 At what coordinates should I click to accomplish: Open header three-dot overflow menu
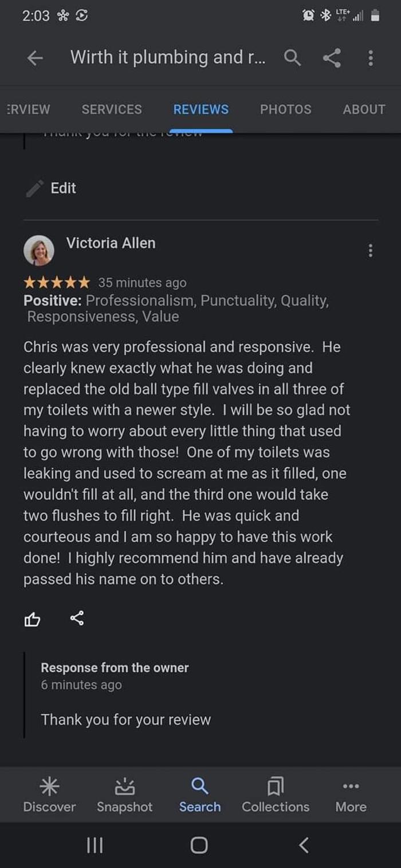(x=371, y=58)
